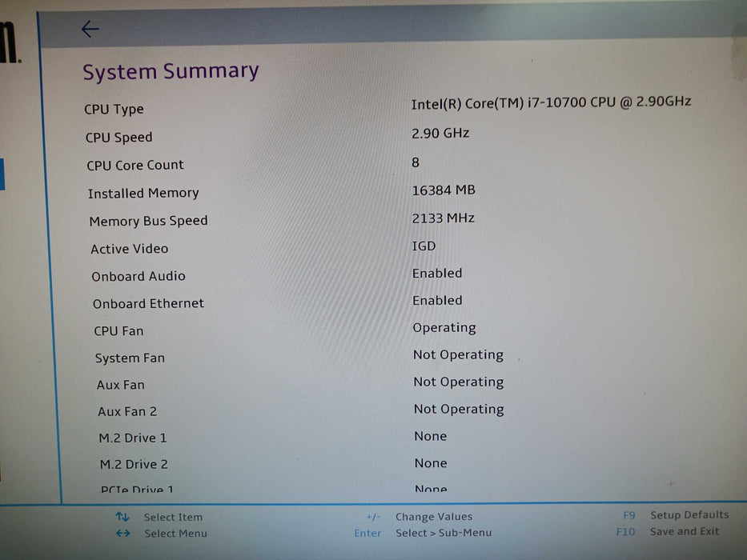Click Enabled value for Onboard Audio

click(x=437, y=273)
